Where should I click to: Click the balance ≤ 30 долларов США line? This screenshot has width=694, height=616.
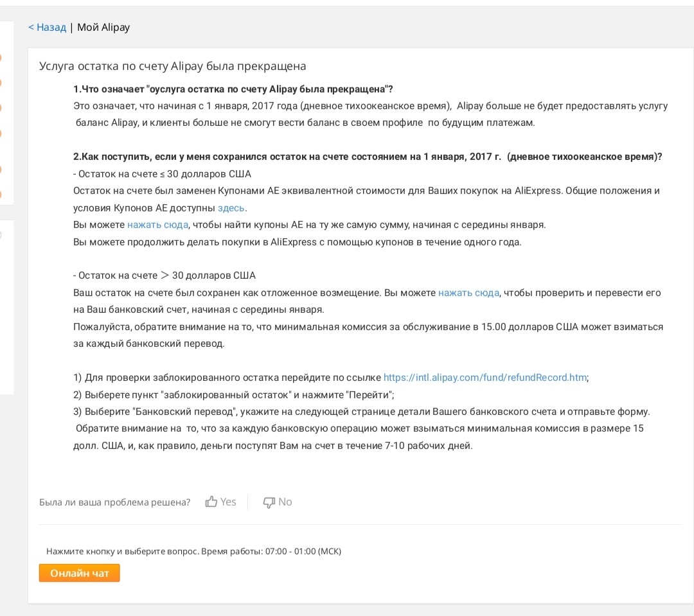[x=162, y=174]
